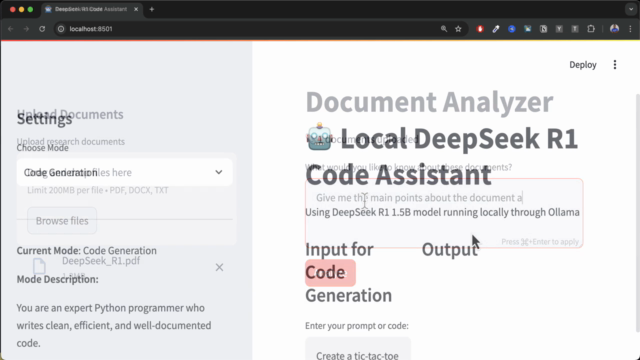The image size is (640, 360).
Task: Click 'You are an expert Python programmer' description
Action: pos(114,325)
